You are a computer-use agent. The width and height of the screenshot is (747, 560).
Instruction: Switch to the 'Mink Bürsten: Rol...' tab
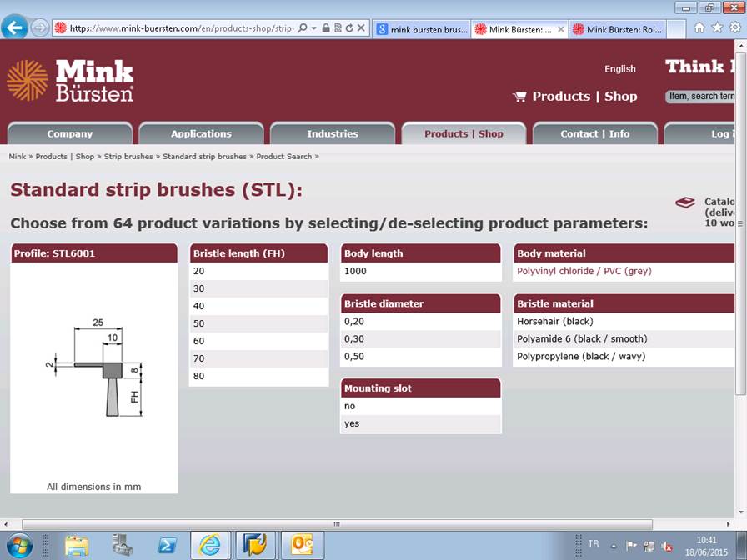click(618, 29)
